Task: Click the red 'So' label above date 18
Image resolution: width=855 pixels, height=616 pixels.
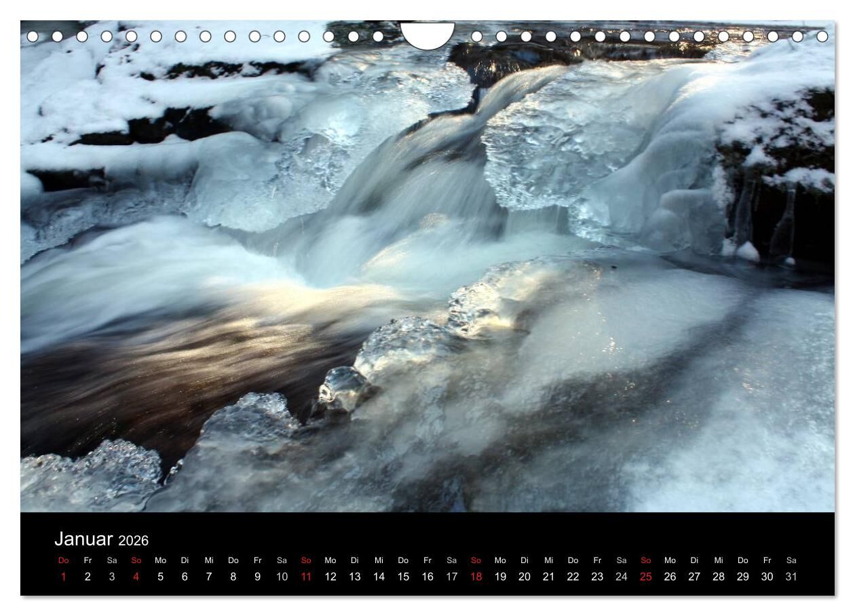Action: (x=476, y=560)
